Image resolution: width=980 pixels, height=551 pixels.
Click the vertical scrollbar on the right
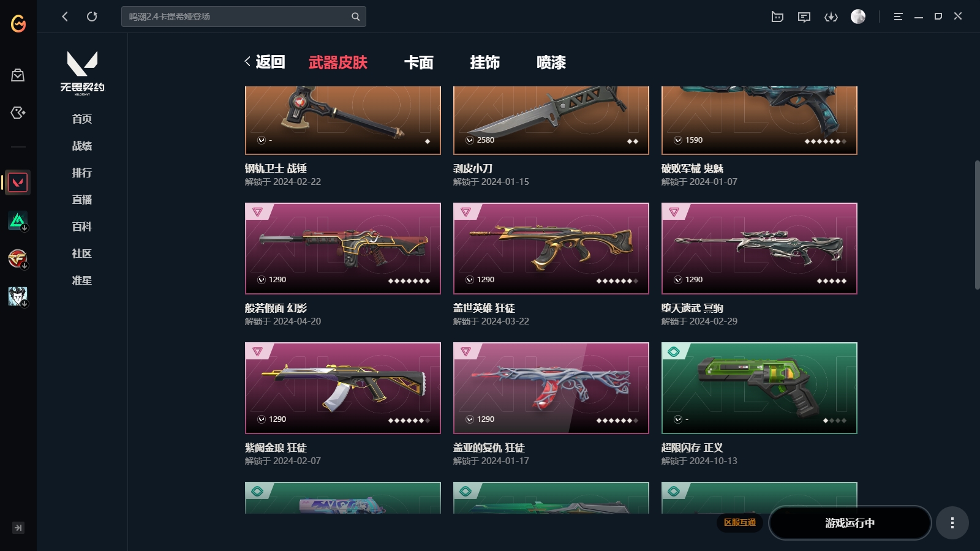[x=977, y=225]
